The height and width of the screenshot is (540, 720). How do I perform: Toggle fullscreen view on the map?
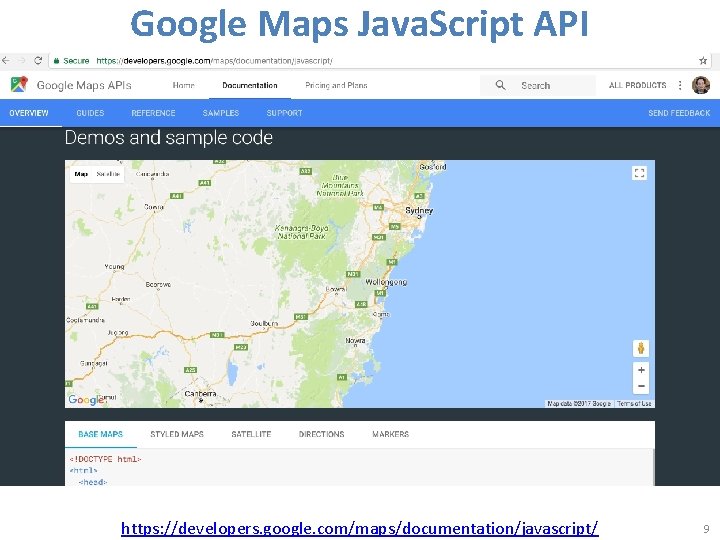click(x=640, y=173)
